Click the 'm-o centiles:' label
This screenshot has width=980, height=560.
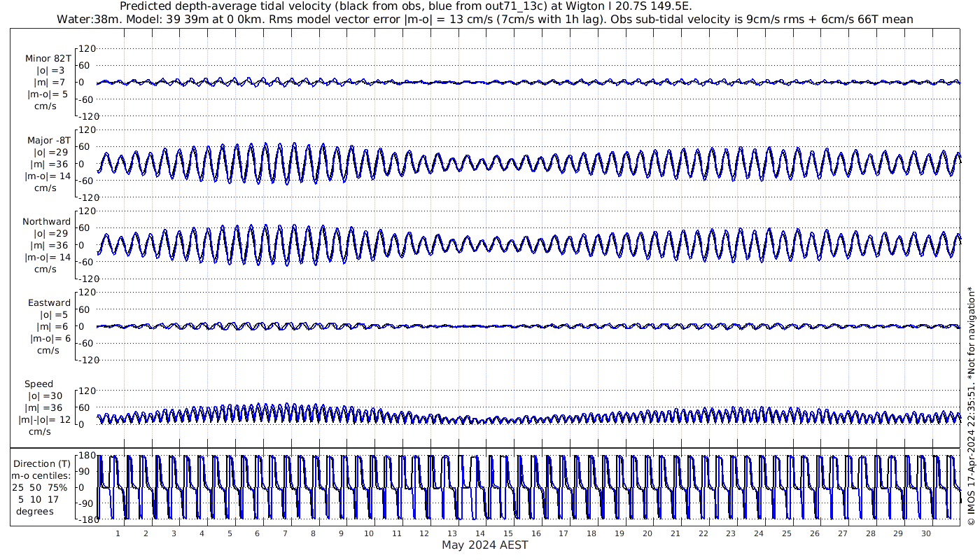(41, 475)
